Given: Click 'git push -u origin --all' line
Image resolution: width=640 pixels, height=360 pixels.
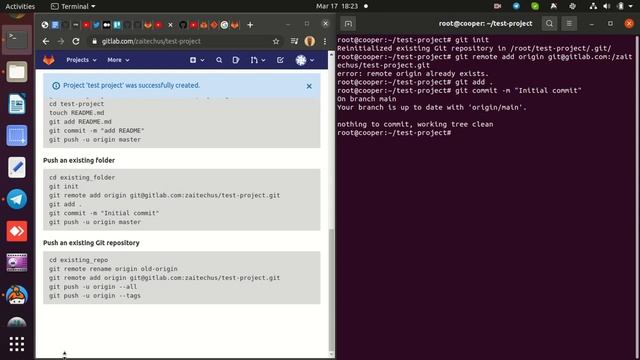Looking at the screenshot, I should pos(93,287).
